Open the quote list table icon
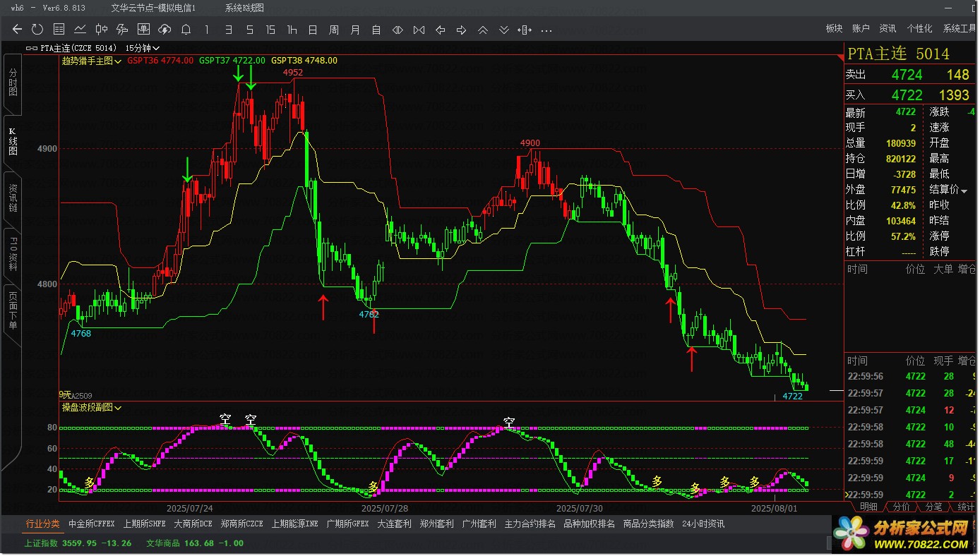The width and height of the screenshot is (980, 556). [59, 29]
